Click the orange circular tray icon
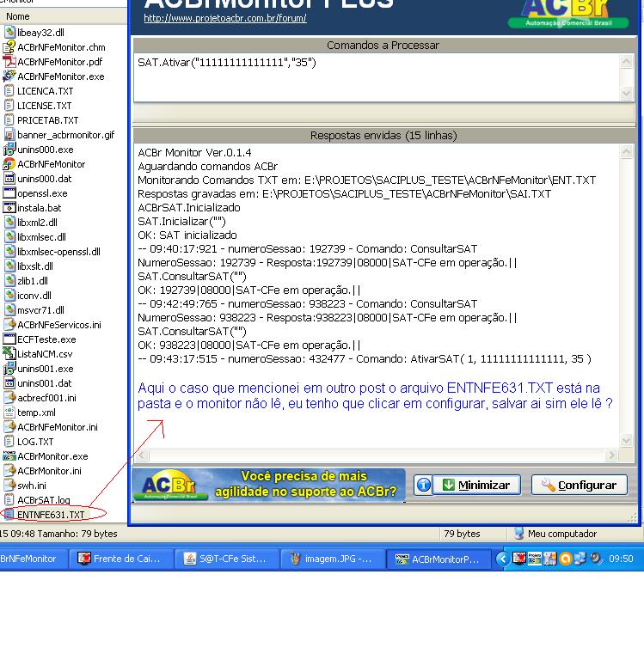 coord(566,559)
